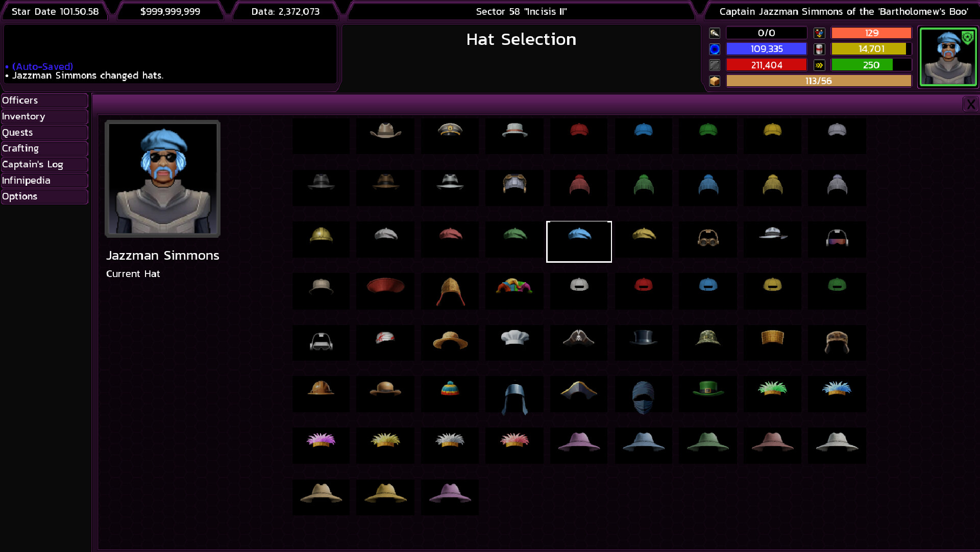Screen dimensions: 980x552
Task: Select the cowboy hat
Action: (385, 136)
